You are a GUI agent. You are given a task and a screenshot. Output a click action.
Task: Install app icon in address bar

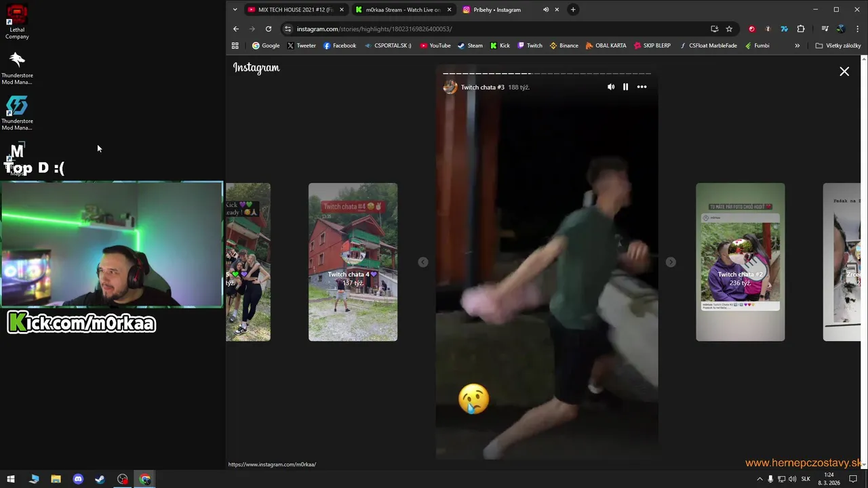click(x=714, y=28)
